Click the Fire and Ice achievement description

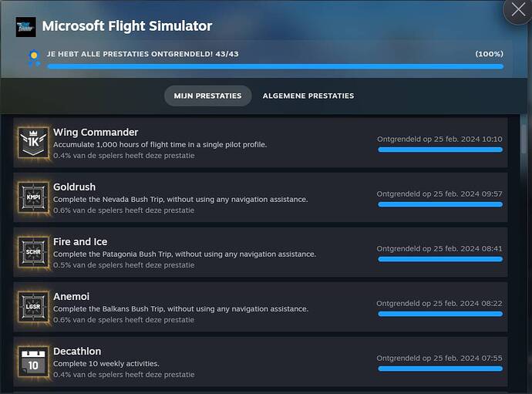coord(184,254)
